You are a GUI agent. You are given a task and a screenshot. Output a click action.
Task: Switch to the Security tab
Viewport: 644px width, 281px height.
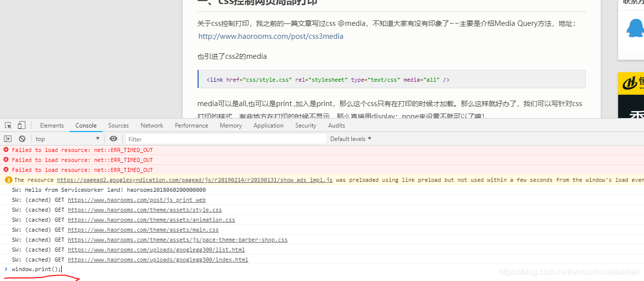coord(306,126)
